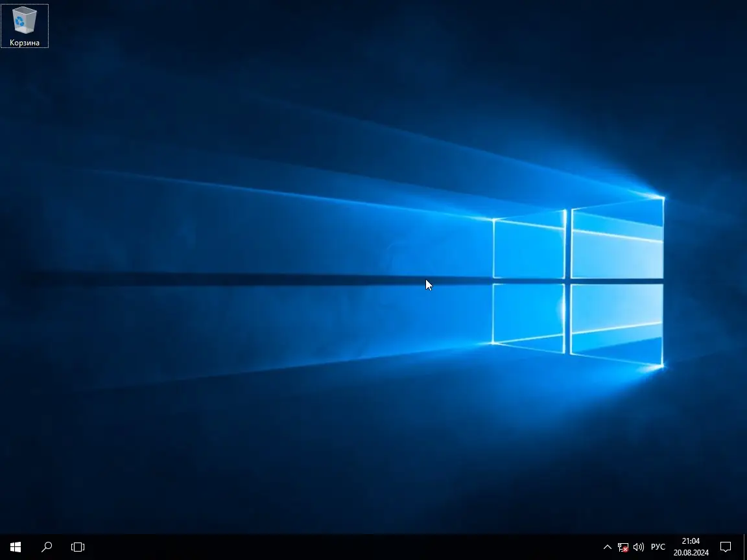
Task: Open the keyboard layout menu via РУС
Action: click(x=658, y=547)
